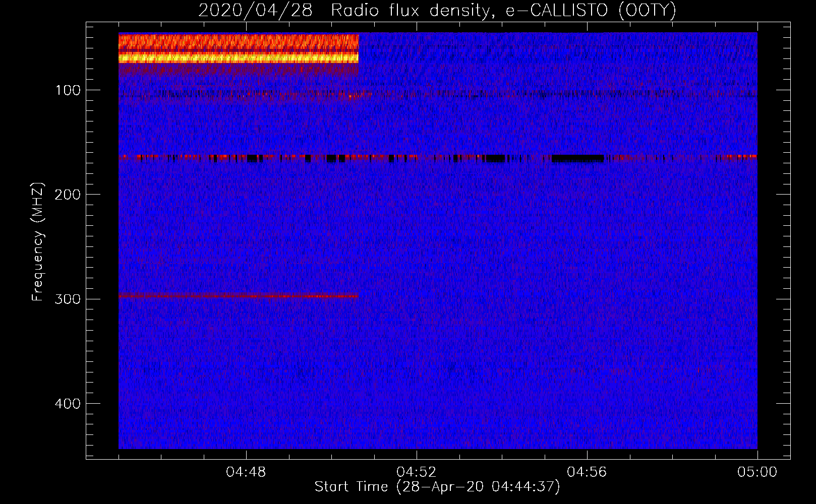Click the "Start Time (28-Apr-20 04:44:37)" label

[x=437, y=487]
